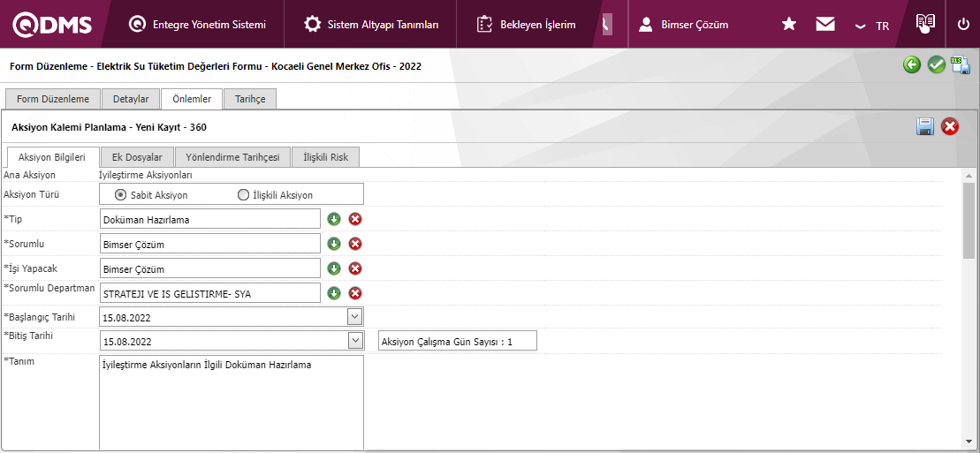
Task: Open favorites with the star icon
Action: pos(789,24)
